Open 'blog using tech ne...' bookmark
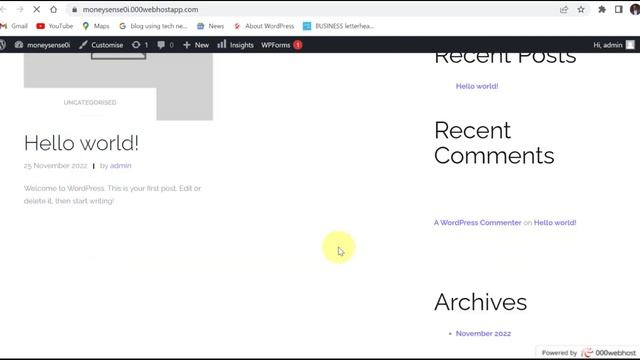The image size is (640, 360). click(153, 26)
